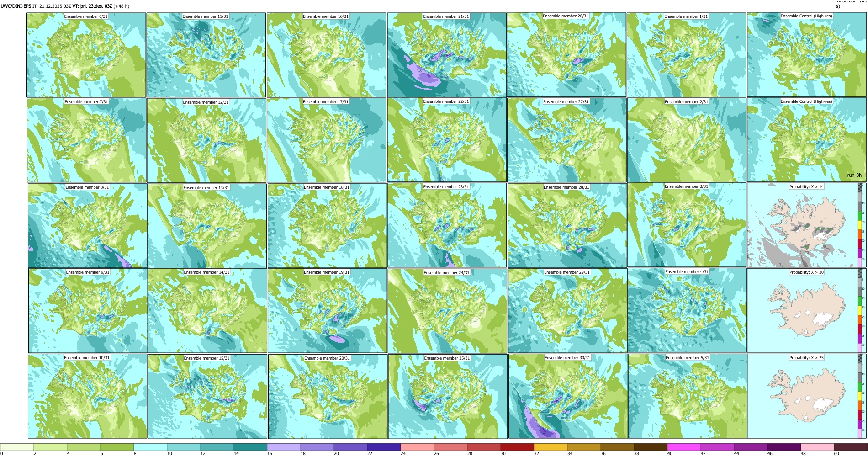Pick the dark maroon swatch above 60
The image size is (868, 457).
(851, 447)
